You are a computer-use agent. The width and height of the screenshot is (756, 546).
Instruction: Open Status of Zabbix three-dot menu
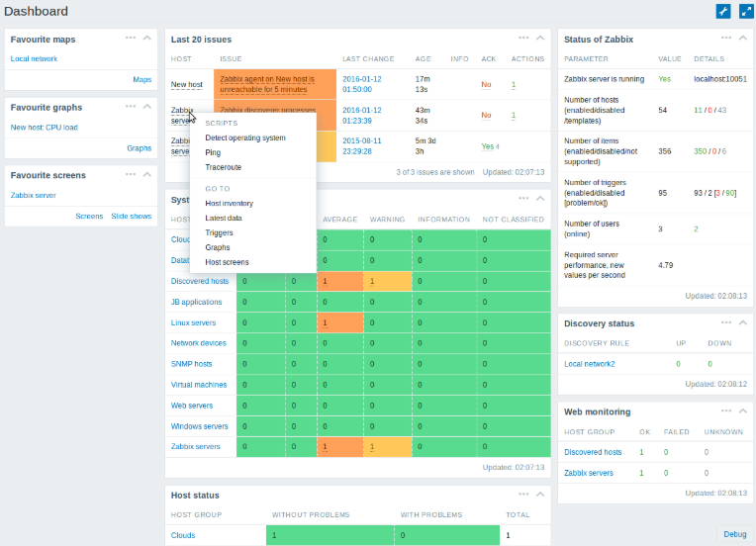[726, 38]
